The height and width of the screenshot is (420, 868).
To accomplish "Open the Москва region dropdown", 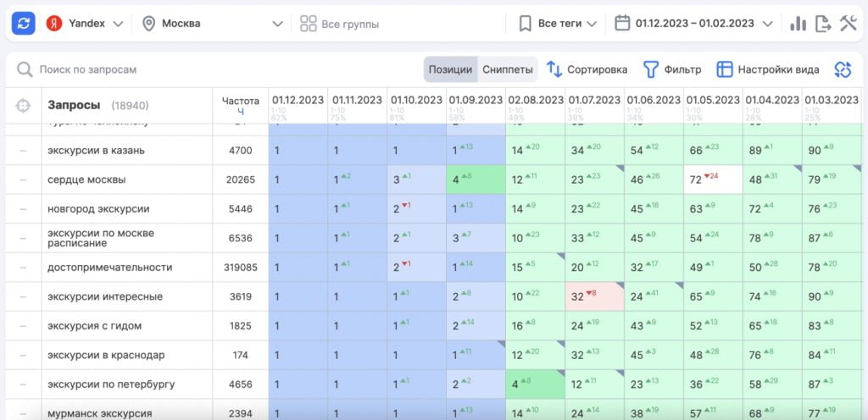I will tap(212, 24).
